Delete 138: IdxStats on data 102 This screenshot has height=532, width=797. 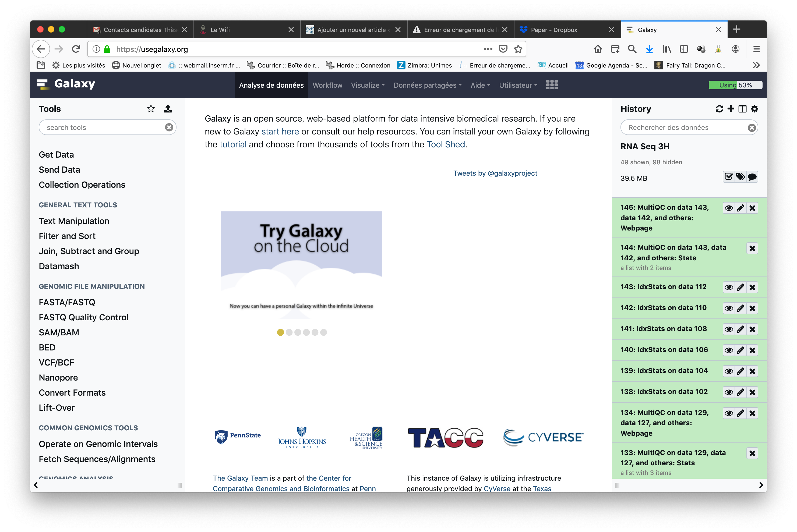point(752,392)
